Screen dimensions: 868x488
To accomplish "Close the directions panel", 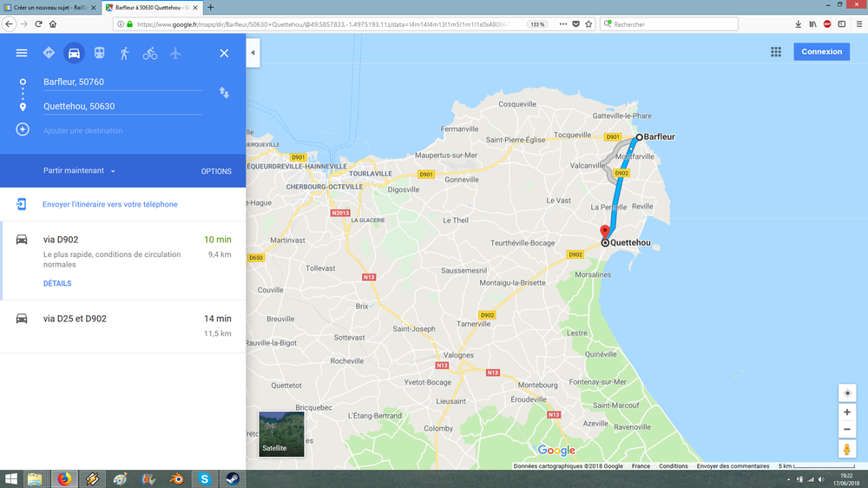I will point(224,53).
